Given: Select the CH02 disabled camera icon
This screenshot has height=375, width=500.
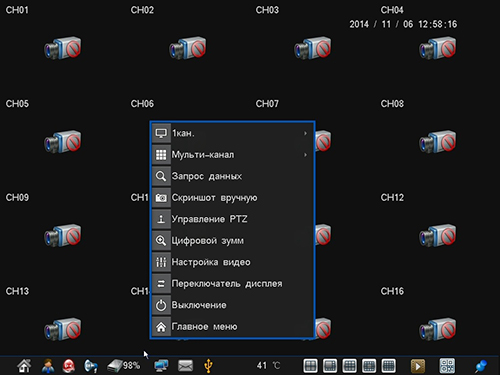Looking at the screenshot, I should tap(188, 48).
